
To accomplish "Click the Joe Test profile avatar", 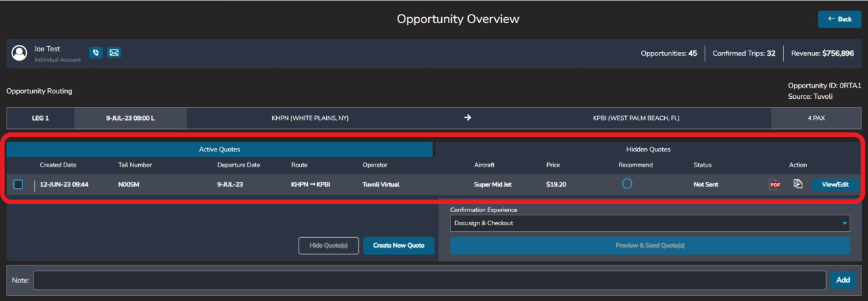I will tap(20, 53).
